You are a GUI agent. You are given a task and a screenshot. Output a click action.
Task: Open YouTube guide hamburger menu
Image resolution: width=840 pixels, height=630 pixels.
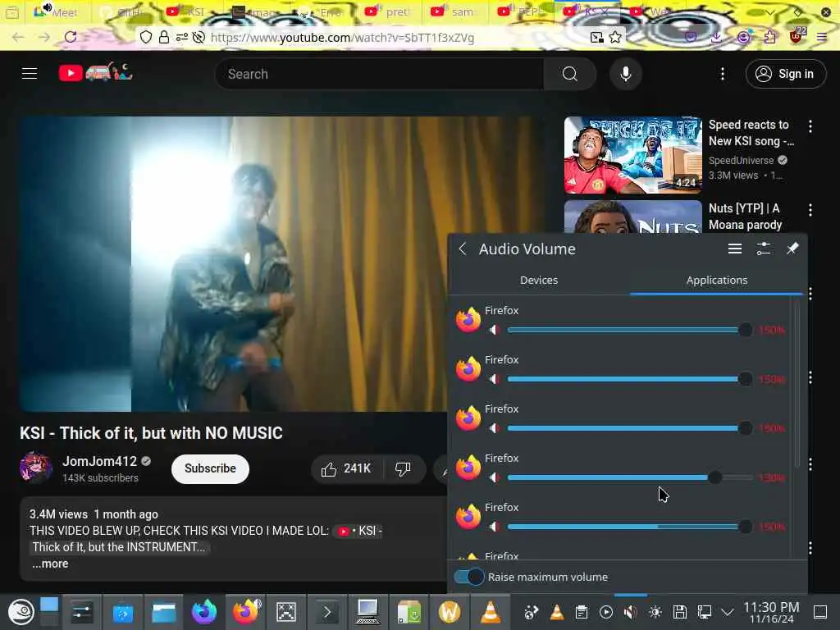click(30, 73)
